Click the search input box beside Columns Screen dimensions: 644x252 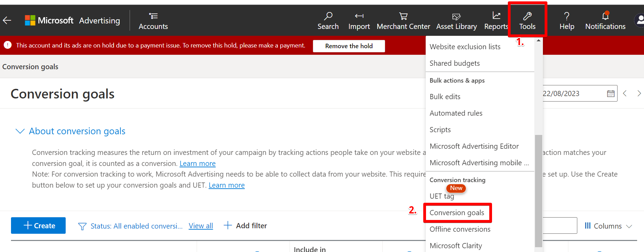[560, 225]
